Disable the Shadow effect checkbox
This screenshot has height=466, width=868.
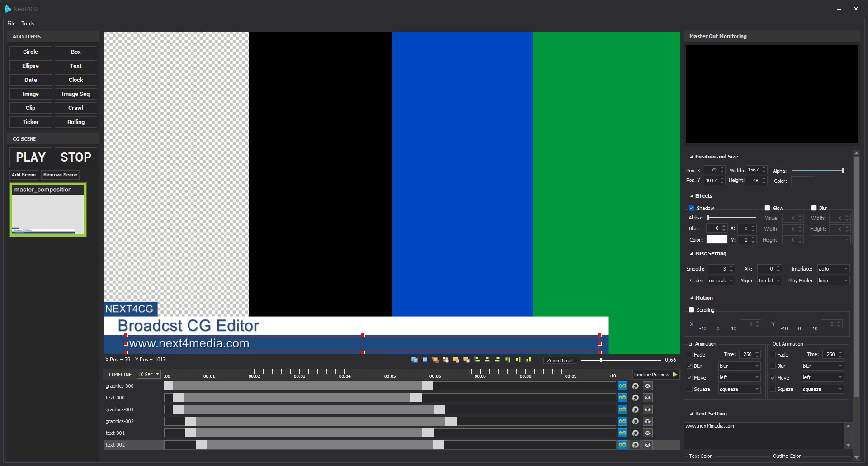click(691, 208)
